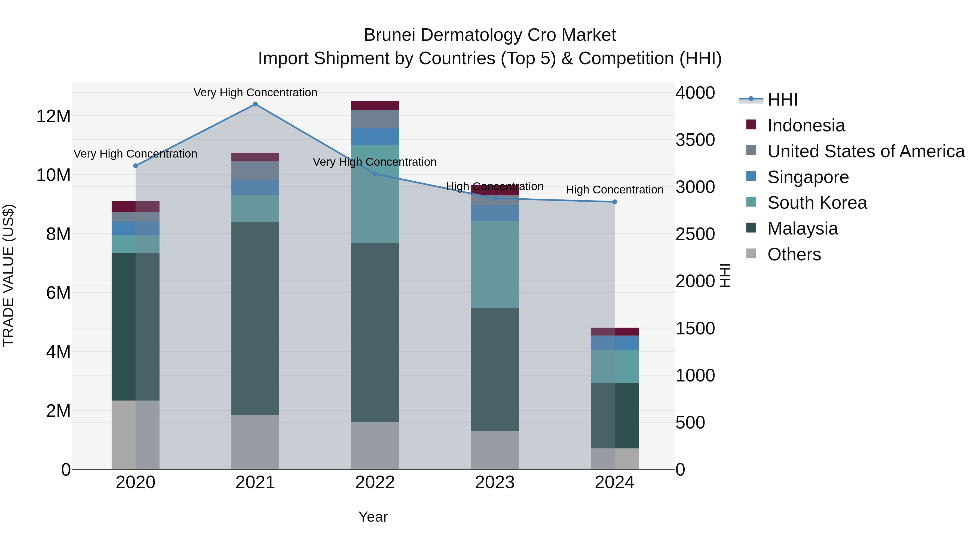Click the TRADE VALUE (US$) axis title
980x551 pixels.
coord(8,275)
